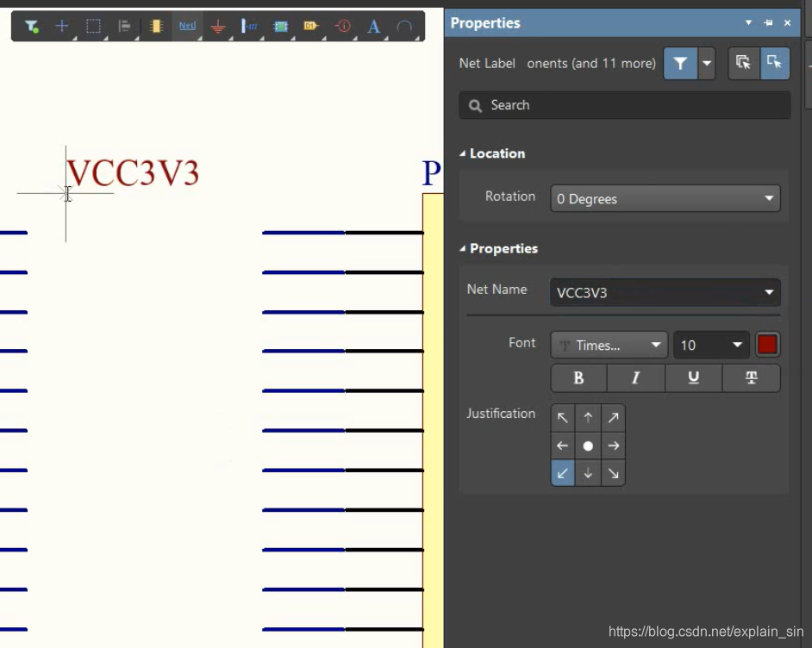Set justification to bottom-center
Viewport: 812px width, 648px height.
coord(588,473)
